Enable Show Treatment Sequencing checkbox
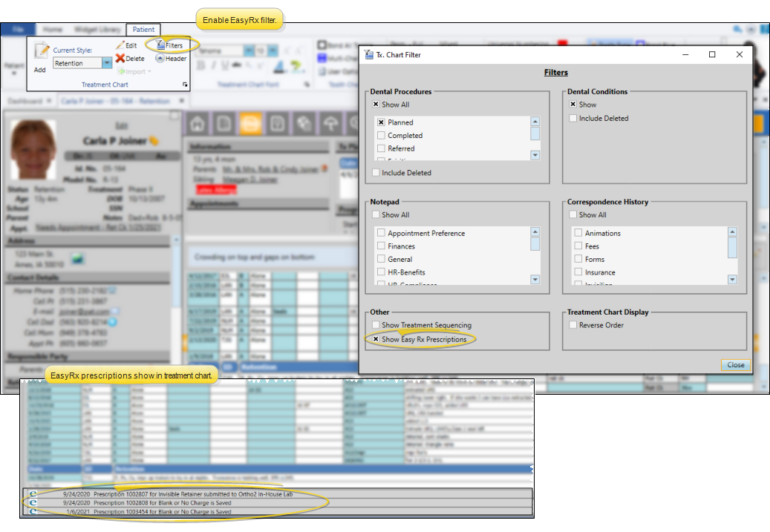The height and width of the screenshot is (532, 770). (x=376, y=325)
